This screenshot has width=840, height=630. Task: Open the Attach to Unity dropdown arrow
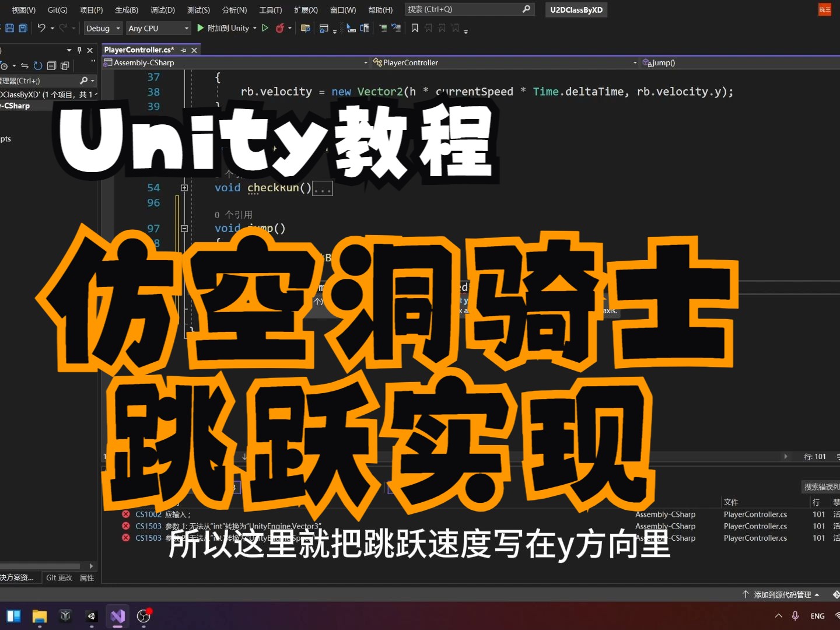point(255,28)
